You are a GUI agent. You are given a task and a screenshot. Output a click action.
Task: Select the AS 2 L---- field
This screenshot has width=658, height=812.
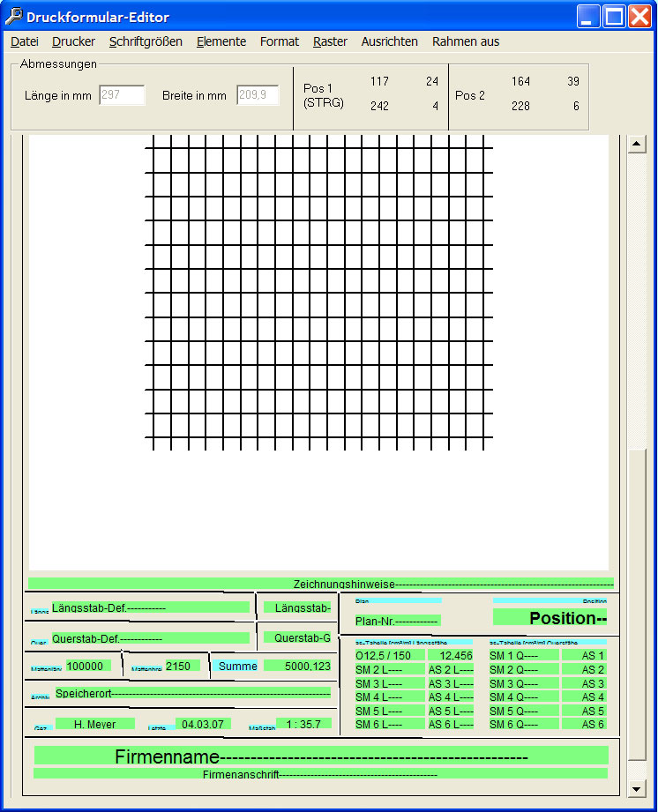click(450, 669)
